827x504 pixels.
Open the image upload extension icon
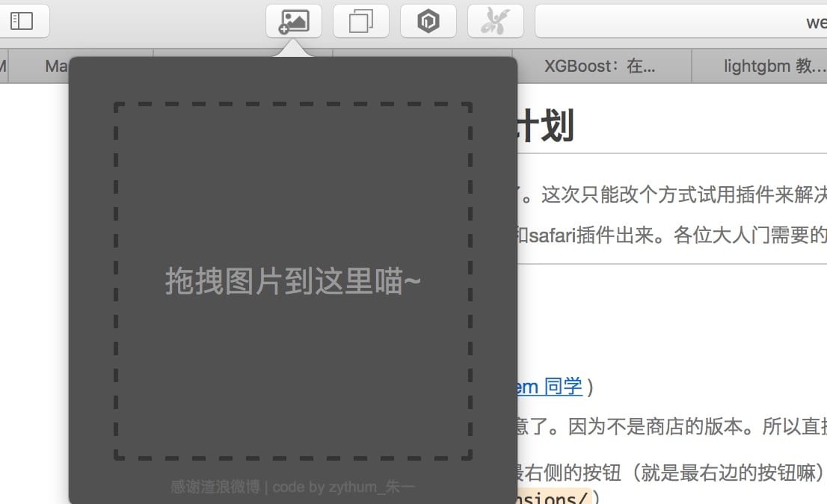click(294, 21)
